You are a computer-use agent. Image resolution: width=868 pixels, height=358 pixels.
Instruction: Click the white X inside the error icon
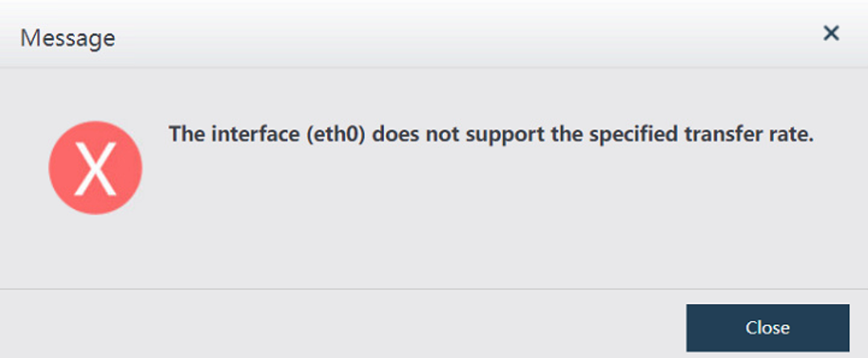96,169
